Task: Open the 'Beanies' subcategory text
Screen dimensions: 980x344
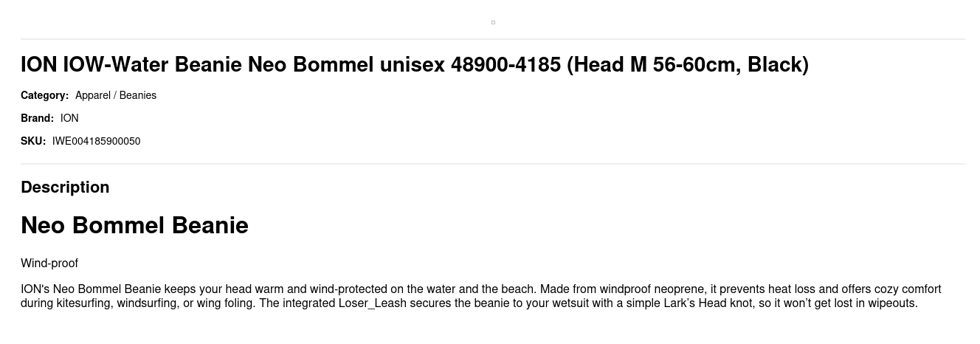Action: click(x=138, y=95)
